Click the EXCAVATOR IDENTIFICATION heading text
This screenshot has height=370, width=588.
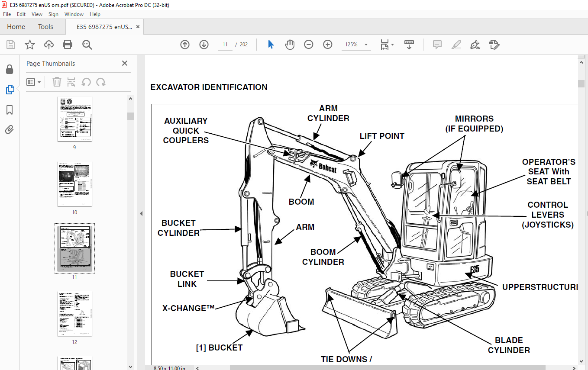point(209,87)
